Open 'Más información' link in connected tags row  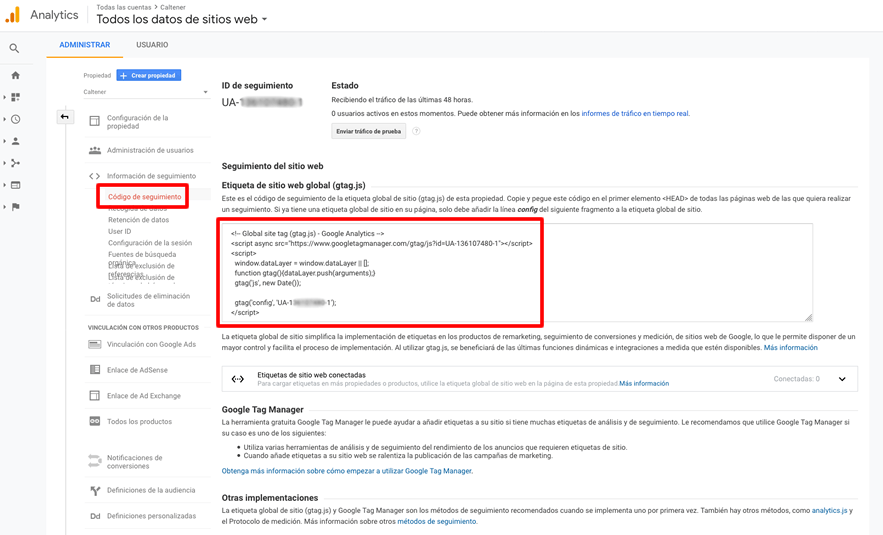(644, 384)
